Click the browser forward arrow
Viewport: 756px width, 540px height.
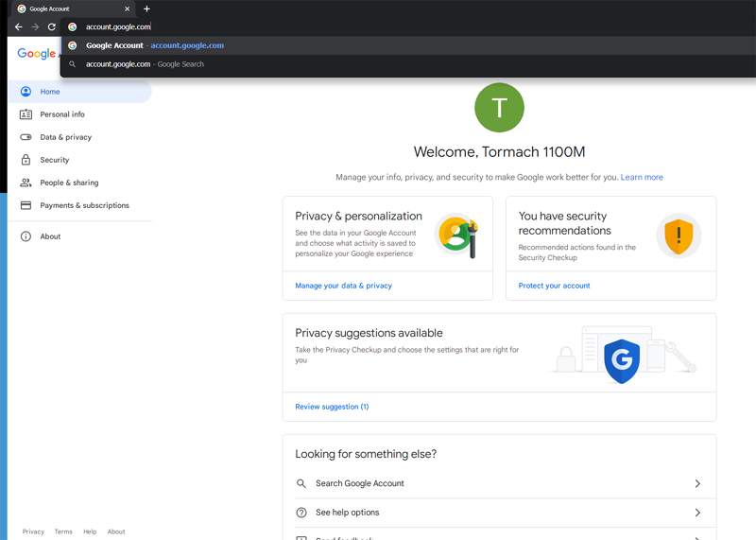[35, 27]
